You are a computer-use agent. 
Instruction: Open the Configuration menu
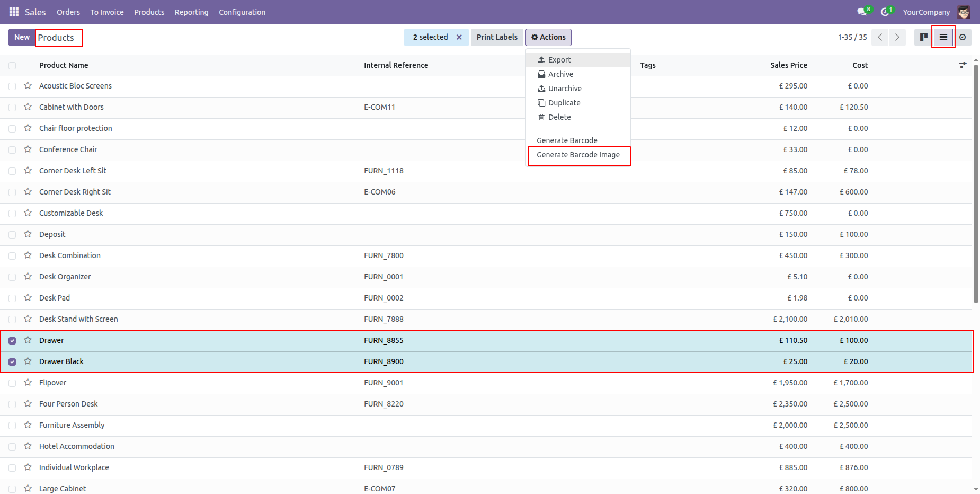tap(242, 12)
